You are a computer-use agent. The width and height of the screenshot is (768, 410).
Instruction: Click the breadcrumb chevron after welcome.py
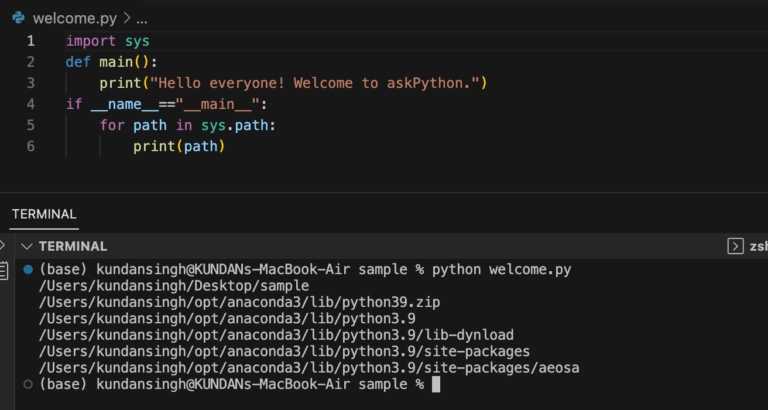(127, 19)
